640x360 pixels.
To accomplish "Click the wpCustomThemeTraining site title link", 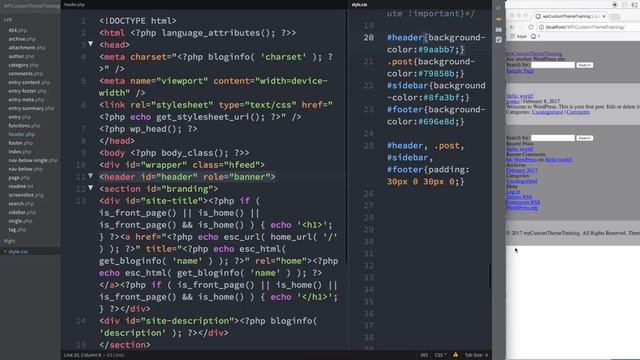I will 534,53.
